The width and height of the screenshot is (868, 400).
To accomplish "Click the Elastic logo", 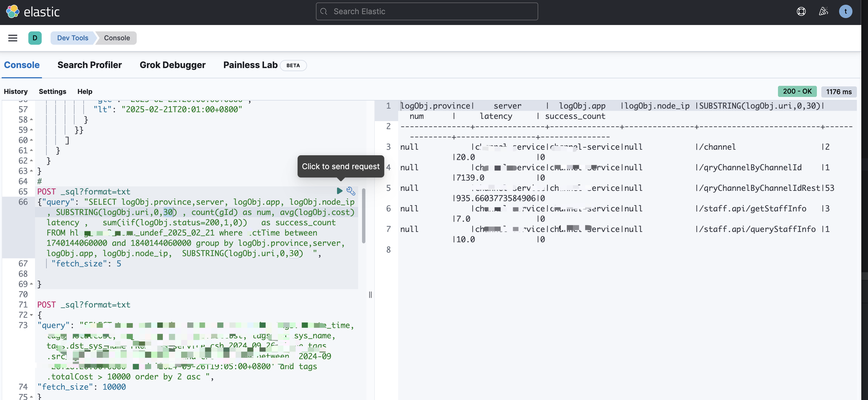I will point(33,12).
